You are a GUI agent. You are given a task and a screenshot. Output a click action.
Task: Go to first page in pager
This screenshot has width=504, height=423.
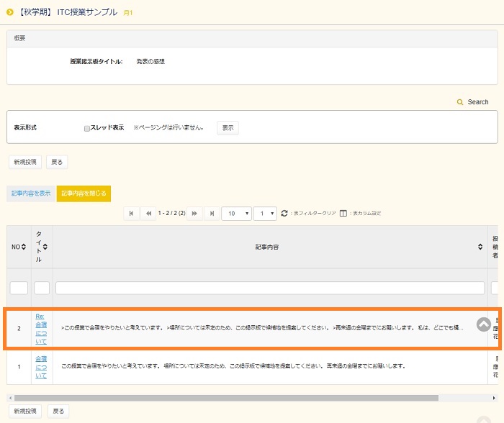[x=131, y=214]
